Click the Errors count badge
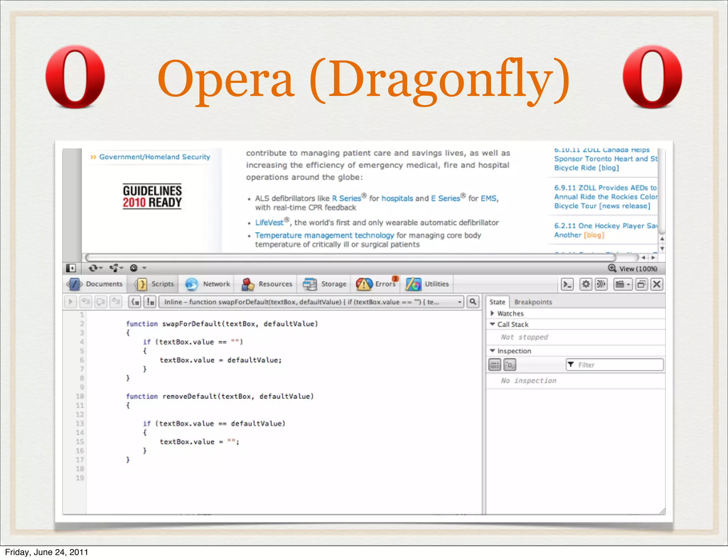The width and height of the screenshot is (728, 560). click(x=395, y=279)
